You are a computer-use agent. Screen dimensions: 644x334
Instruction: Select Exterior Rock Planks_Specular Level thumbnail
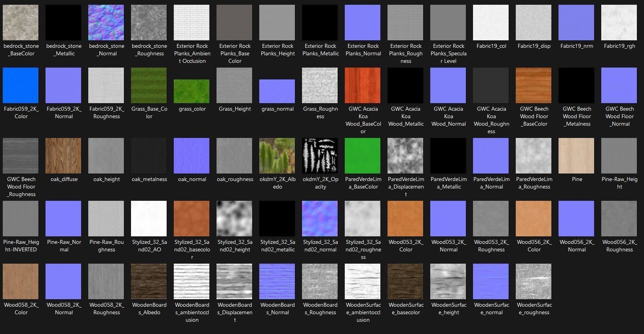(448, 23)
